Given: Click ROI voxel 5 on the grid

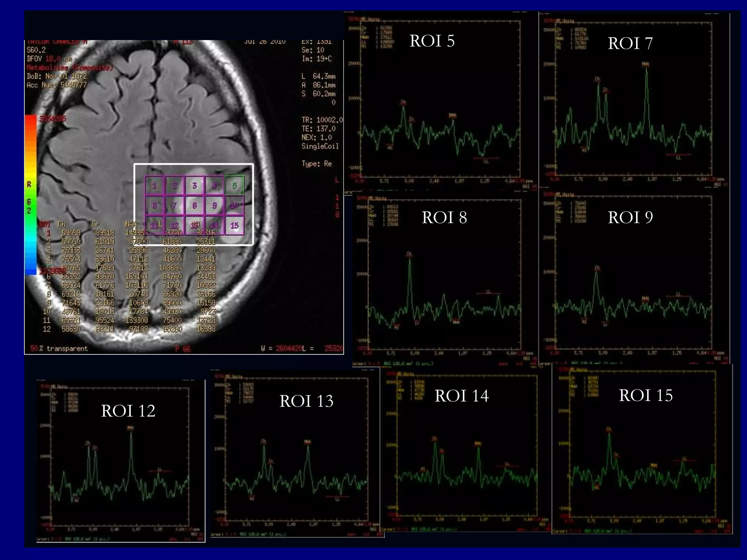Looking at the screenshot, I should [234, 185].
